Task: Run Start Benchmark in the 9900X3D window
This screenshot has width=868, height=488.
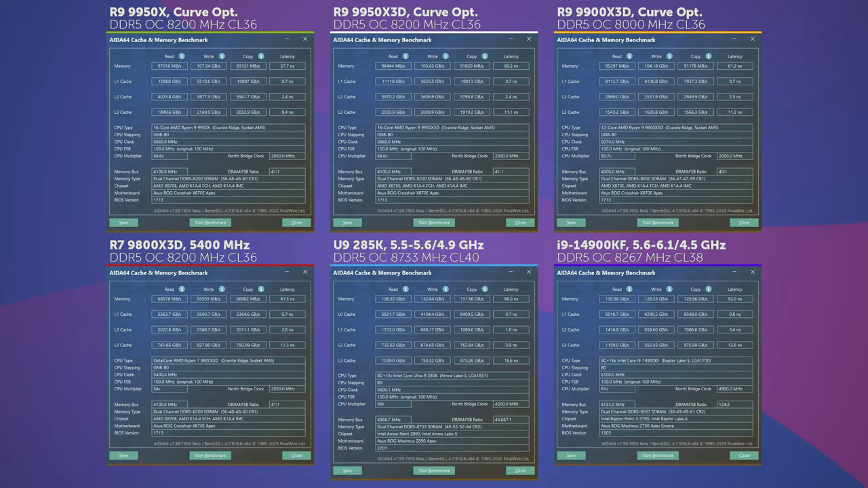Action: [x=658, y=222]
